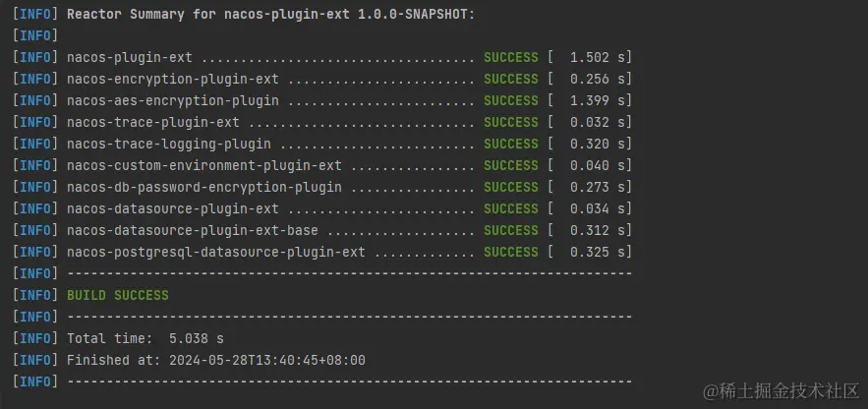The width and height of the screenshot is (868, 409).
Task: Click SUCCESS status beside nacos-trace-logging-plugin
Action: (x=511, y=144)
